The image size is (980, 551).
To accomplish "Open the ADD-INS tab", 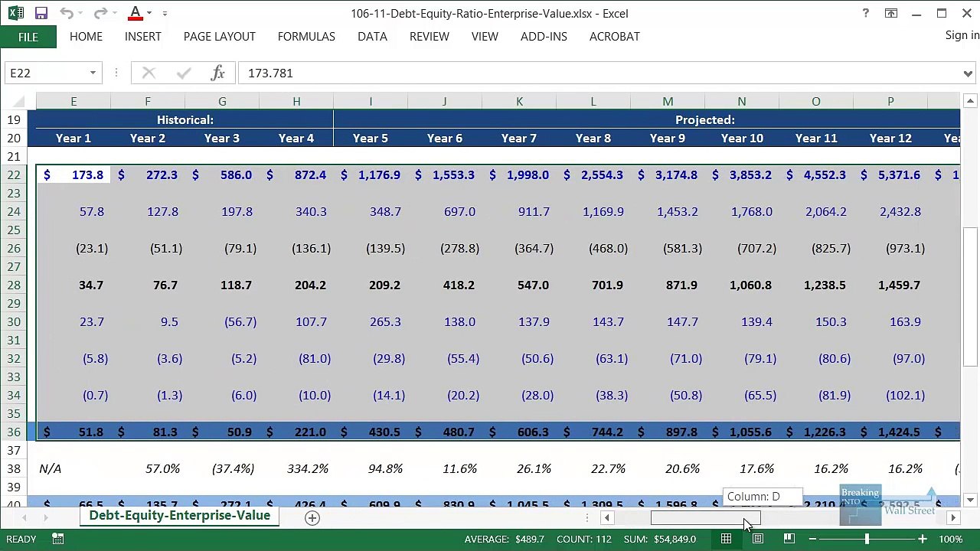I will (x=544, y=37).
